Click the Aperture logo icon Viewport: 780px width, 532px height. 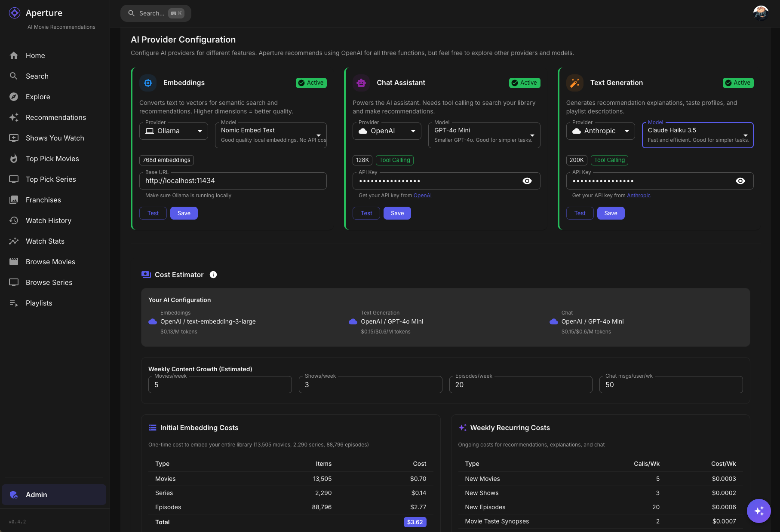click(15, 13)
